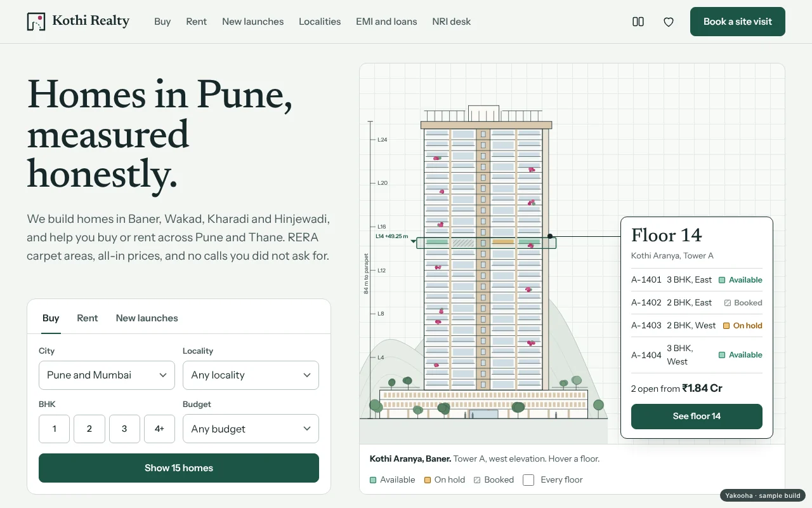This screenshot has height=508, width=812.
Task: Select 1 BHK option
Action: pyautogui.click(x=54, y=429)
